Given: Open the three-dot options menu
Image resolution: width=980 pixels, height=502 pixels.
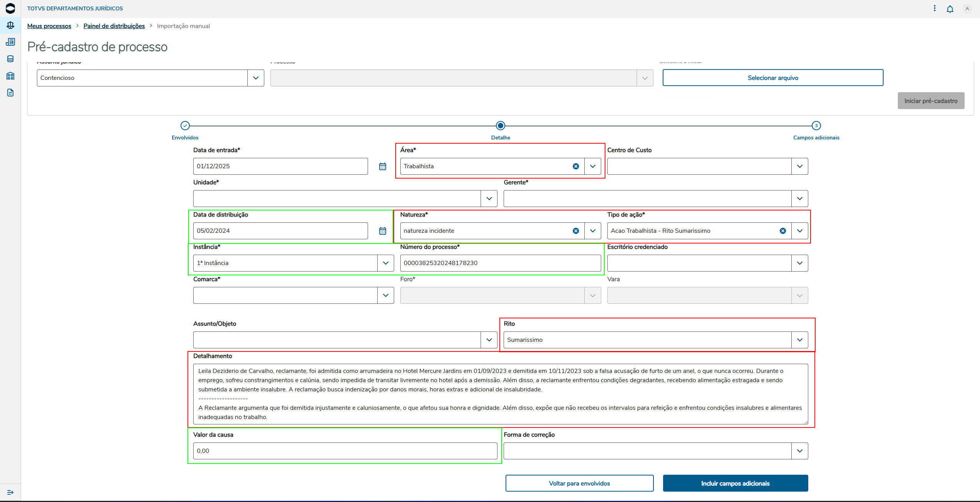Looking at the screenshot, I should pyautogui.click(x=934, y=8).
